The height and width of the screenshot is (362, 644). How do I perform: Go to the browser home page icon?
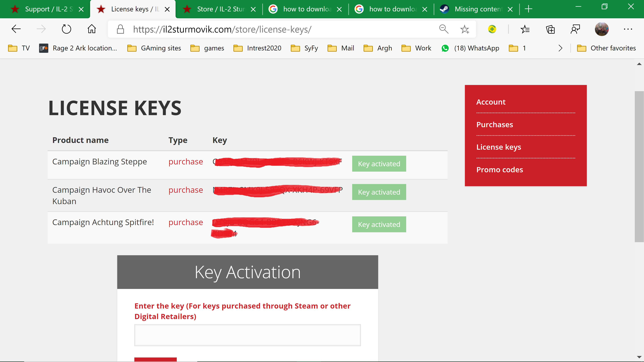point(92,29)
